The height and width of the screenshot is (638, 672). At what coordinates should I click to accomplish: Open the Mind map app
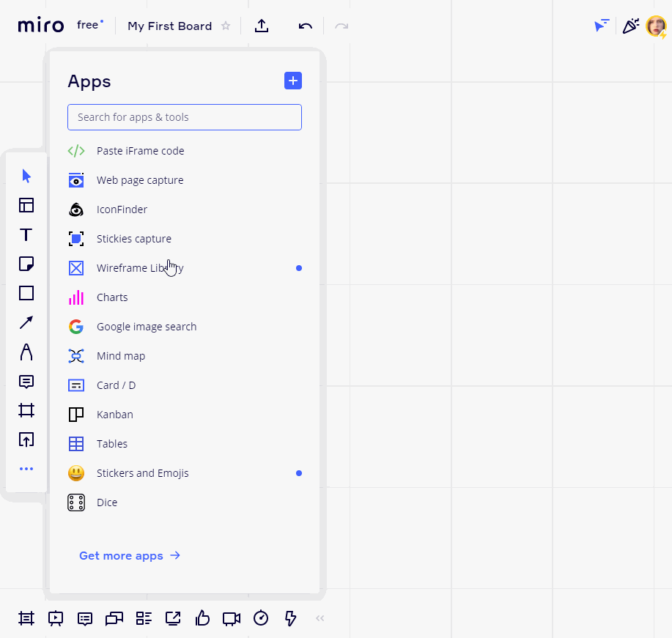(x=121, y=356)
